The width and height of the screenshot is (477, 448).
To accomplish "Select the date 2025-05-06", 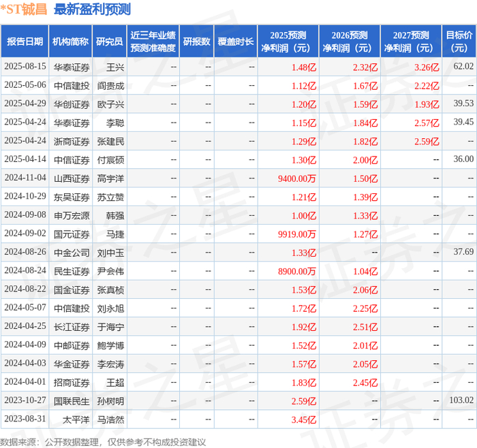I will (25, 85).
